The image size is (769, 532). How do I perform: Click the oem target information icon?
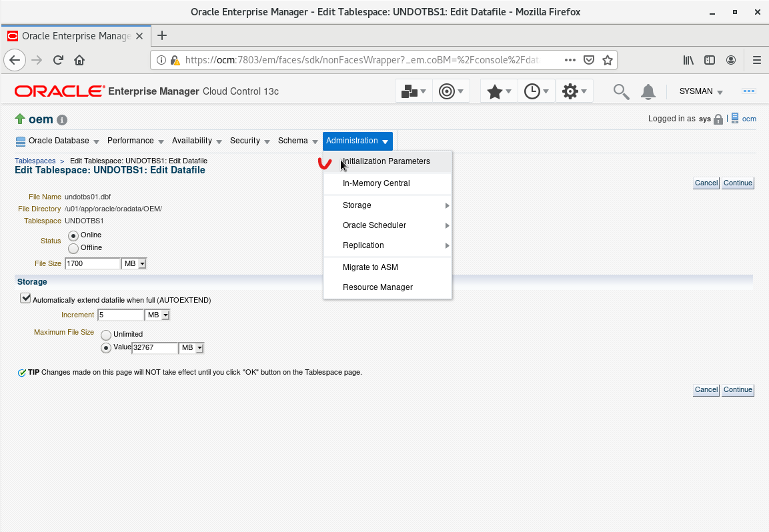62,119
